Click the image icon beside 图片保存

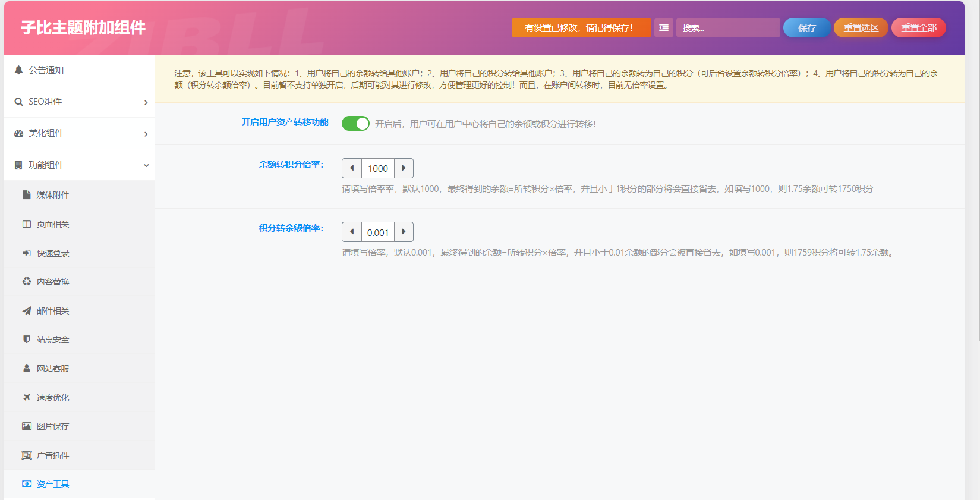[27, 426]
